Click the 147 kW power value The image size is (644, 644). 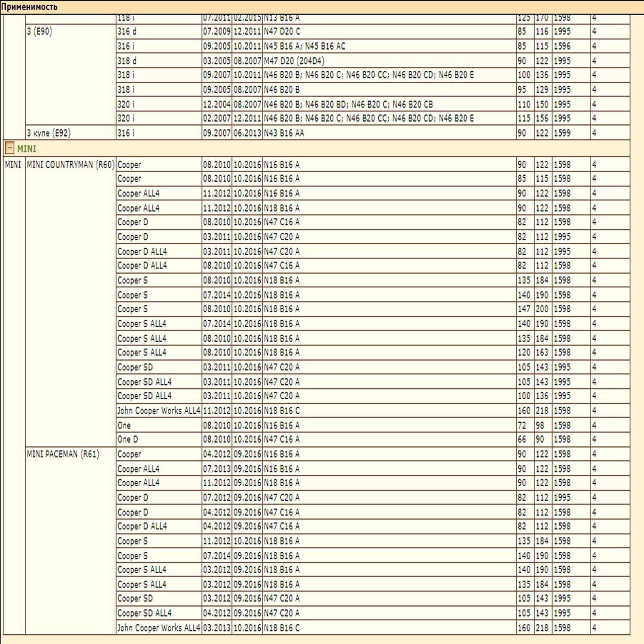click(x=524, y=309)
